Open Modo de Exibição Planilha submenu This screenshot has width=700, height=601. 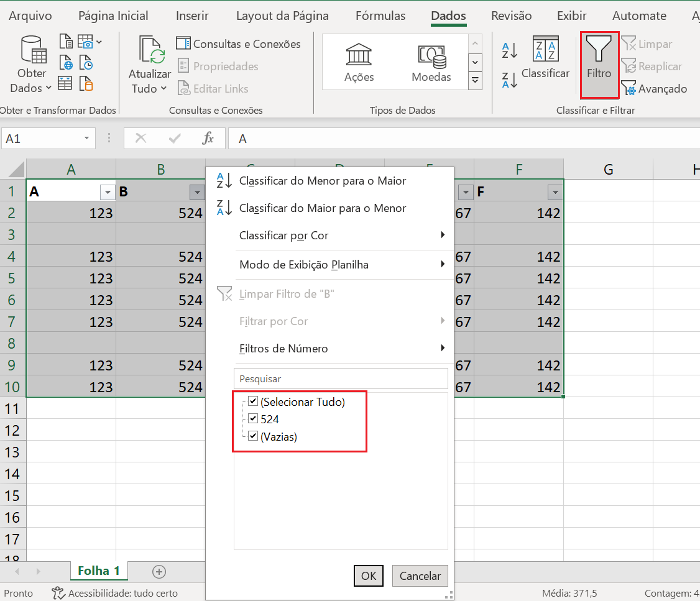[x=329, y=265]
